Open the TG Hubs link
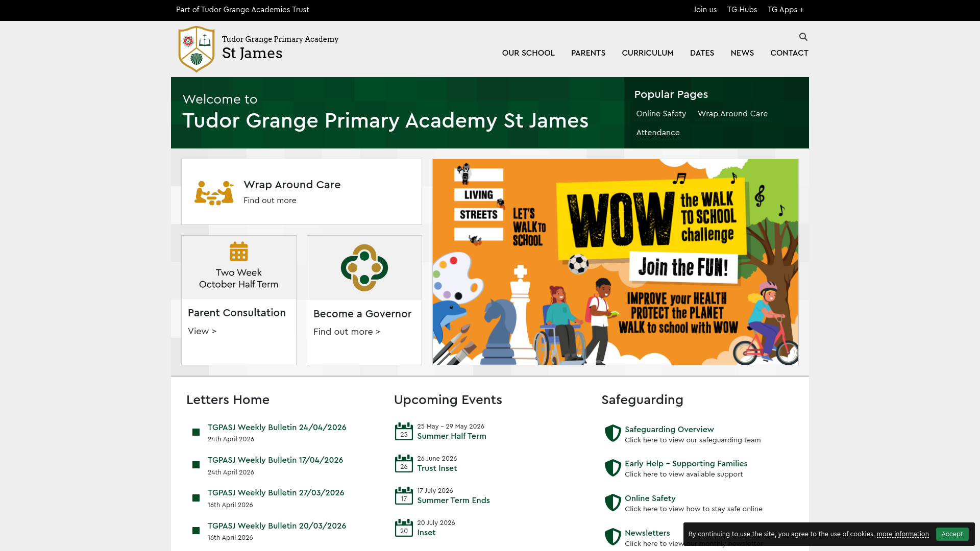This screenshot has width=980, height=551. click(742, 10)
